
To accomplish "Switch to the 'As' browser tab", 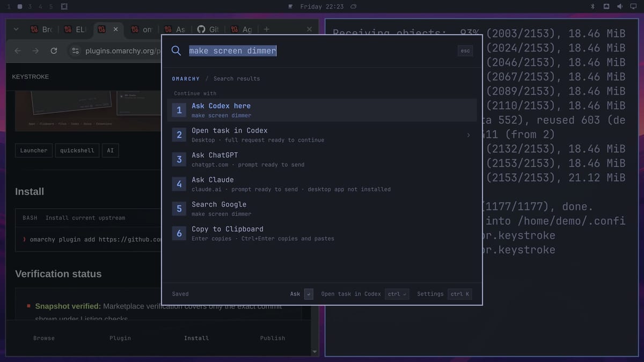I will [x=175, y=29].
